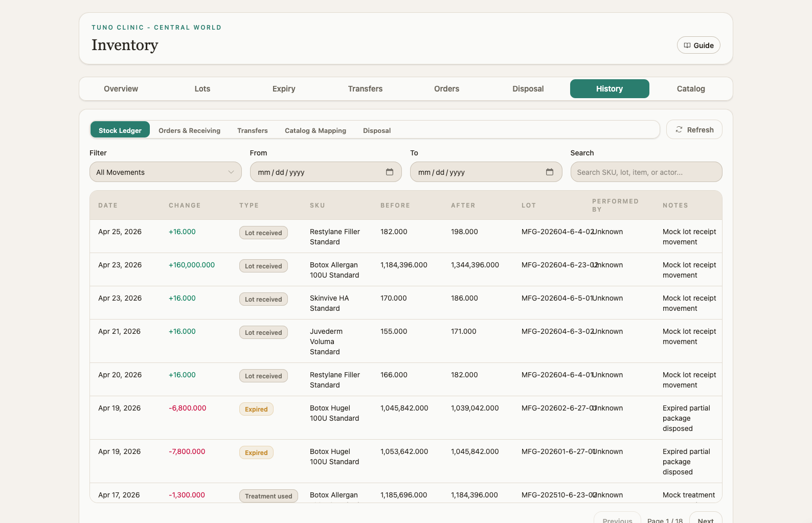Open the Disposal sub-tab under History
The height and width of the screenshot is (523, 812).
[x=377, y=130]
